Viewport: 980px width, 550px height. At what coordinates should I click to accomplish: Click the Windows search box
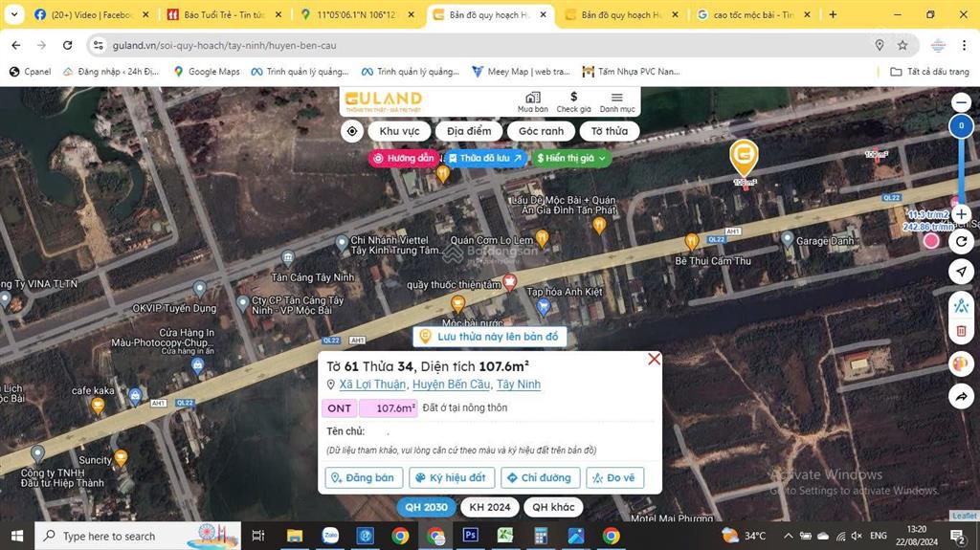pos(138,536)
